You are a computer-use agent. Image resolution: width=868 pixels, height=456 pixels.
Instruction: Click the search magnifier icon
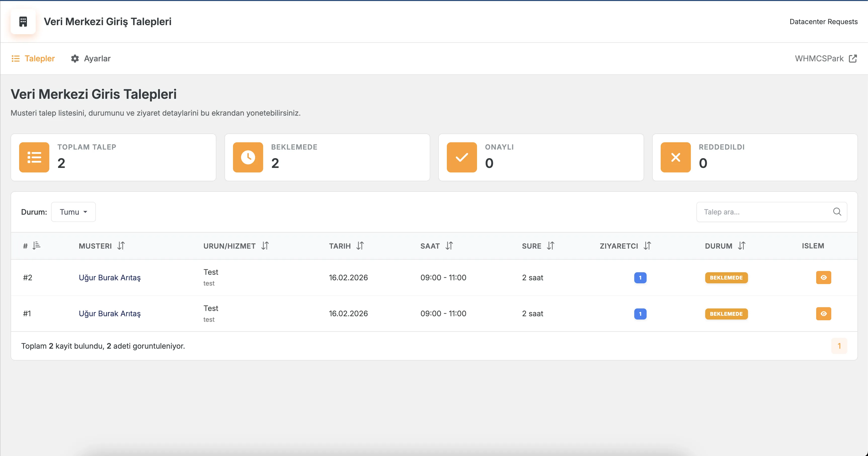837,212
